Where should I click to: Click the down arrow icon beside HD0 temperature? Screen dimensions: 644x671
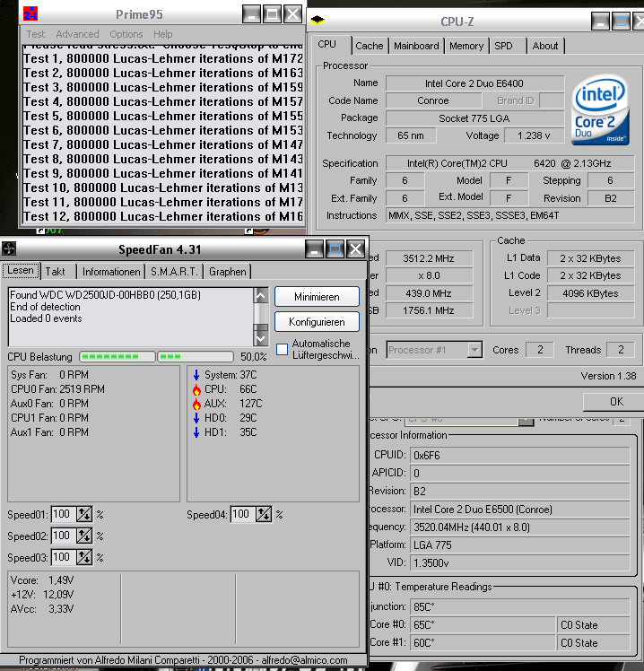[196, 418]
